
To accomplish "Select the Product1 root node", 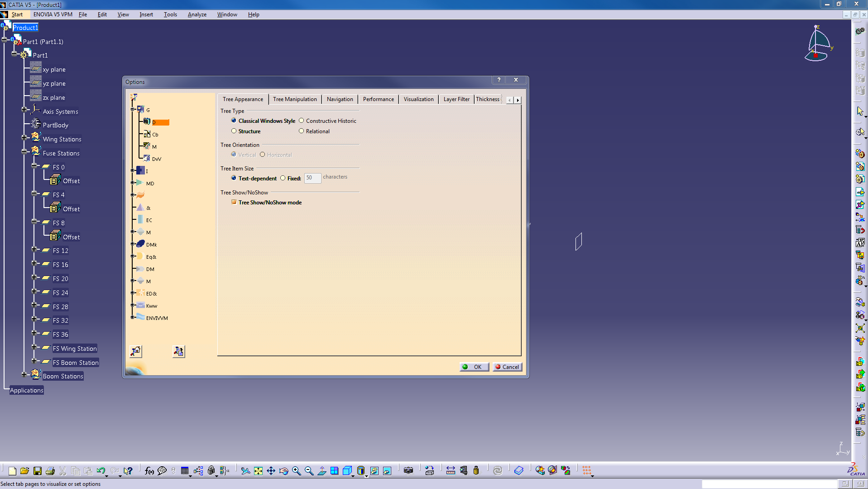I will point(25,28).
